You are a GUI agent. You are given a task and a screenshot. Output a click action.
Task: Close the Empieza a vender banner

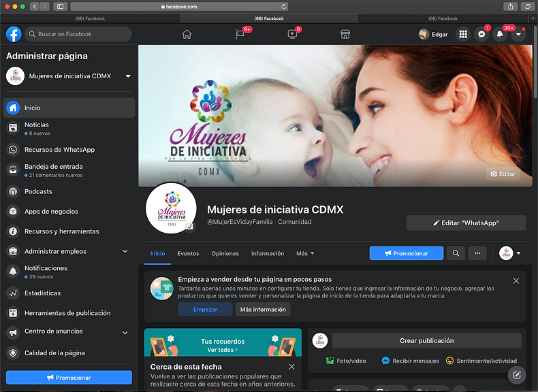(516, 281)
